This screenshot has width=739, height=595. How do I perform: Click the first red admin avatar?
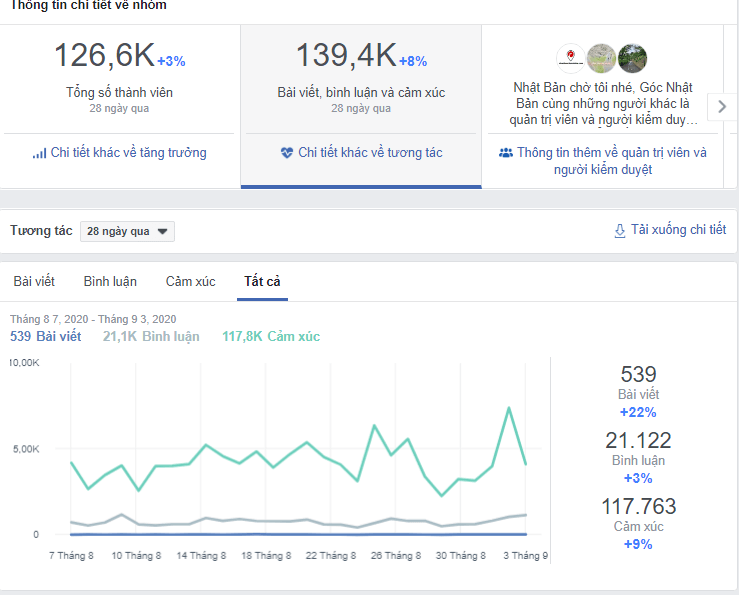pyautogui.click(x=570, y=58)
